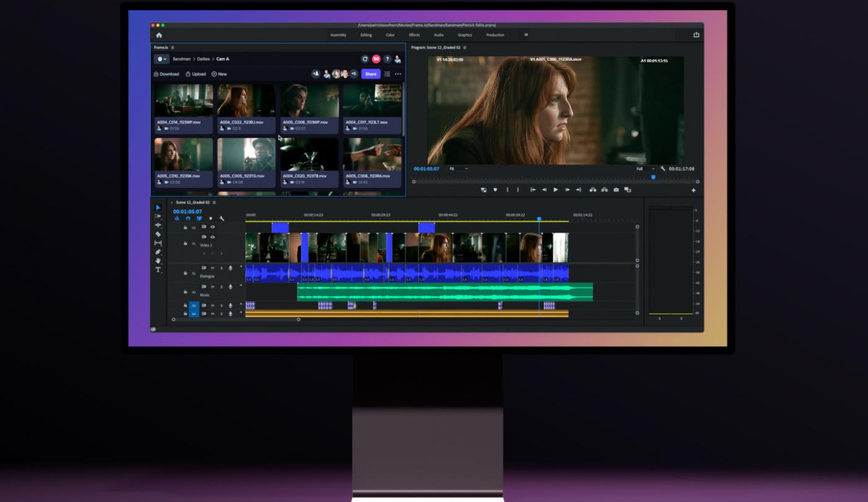Click the Home icon
The height and width of the screenshot is (502, 868).
[159, 35]
